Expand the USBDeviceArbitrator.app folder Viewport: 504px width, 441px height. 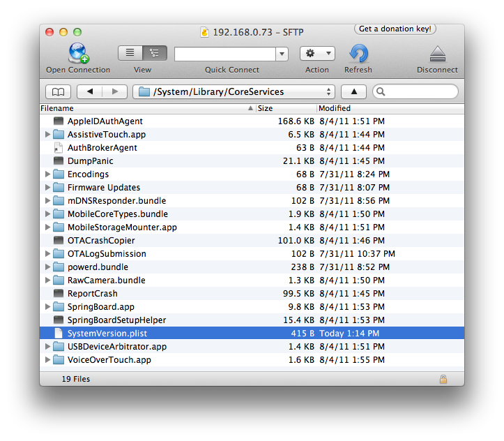pos(47,347)
